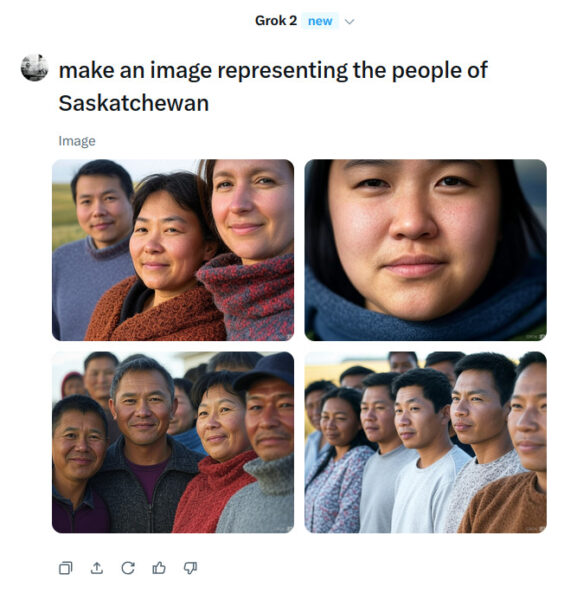Dislike the response with thumbs down
The height and width of the screenshot is (600, 577).
[x=190, y=568]
